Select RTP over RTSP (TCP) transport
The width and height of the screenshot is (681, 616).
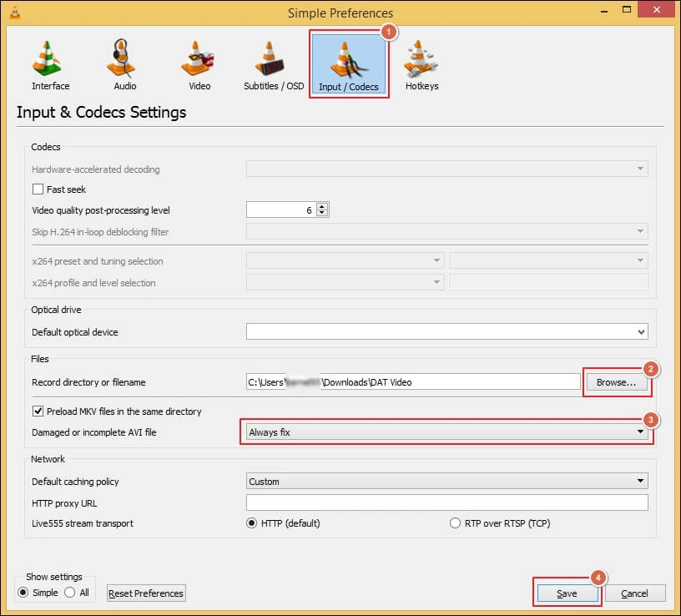point(455,523)
